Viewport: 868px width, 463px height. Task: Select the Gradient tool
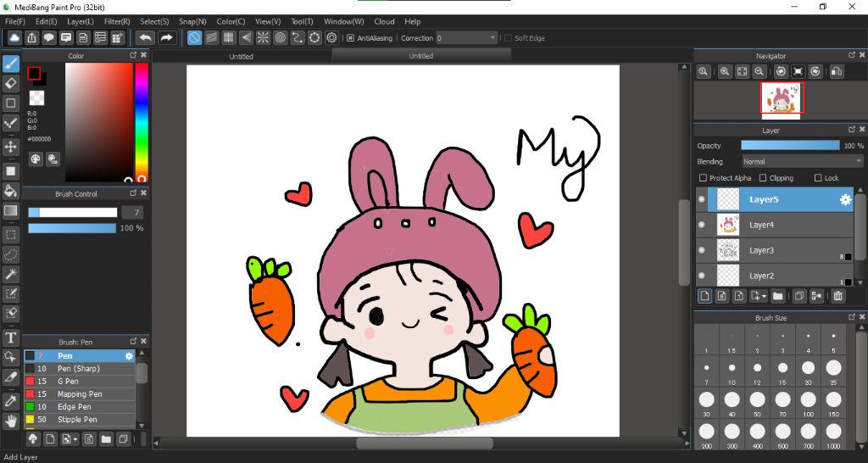[10, 210]
